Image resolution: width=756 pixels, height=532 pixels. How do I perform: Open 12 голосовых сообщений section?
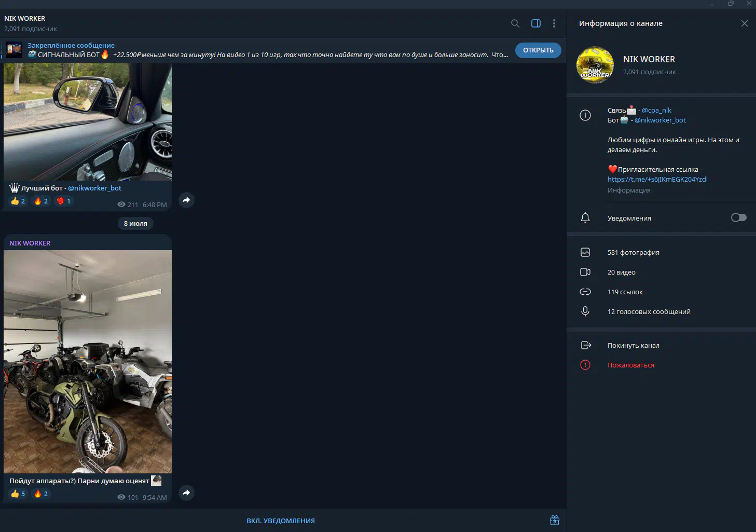(649, 311)
